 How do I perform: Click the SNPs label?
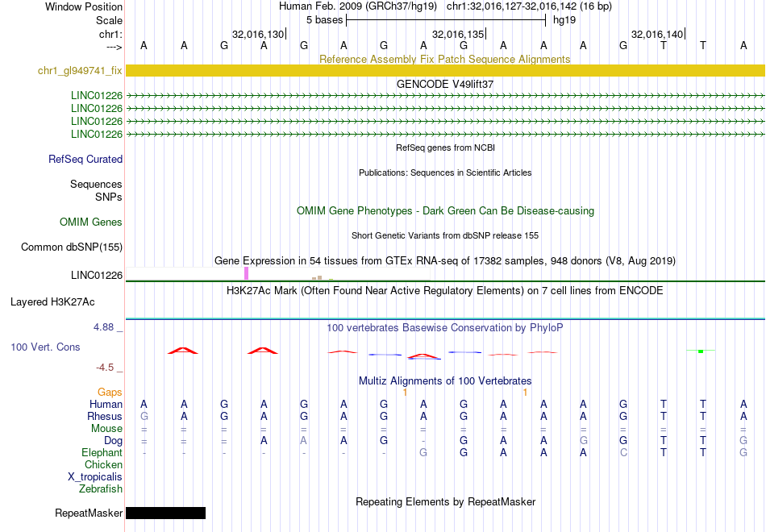109,197
